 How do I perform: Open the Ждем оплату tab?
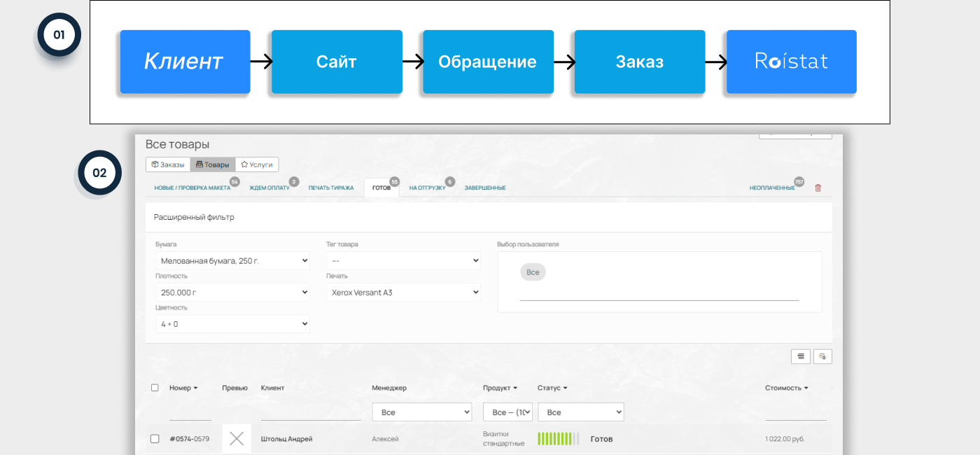[269, 188]
